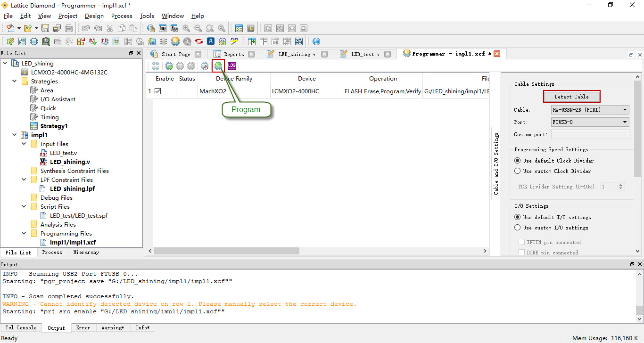644x343 pixels.
Task: Open the Warning* output tab
Action: tap(113, 327)
